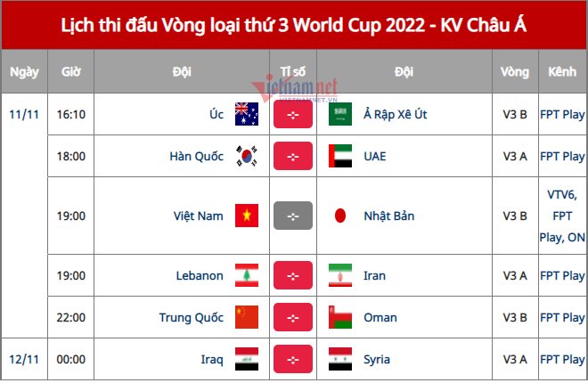588x383 pixels.
Task: Click the Japan flag icon
Action: click(339, 216)
